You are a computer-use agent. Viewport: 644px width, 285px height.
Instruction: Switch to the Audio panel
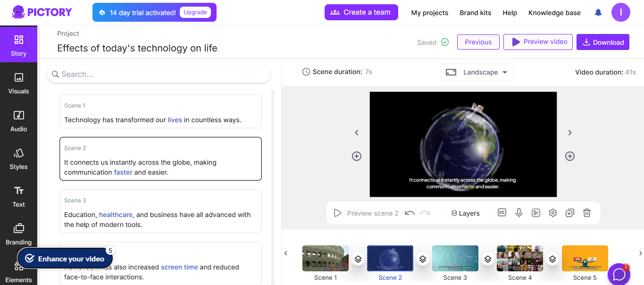tap(18, 121)
